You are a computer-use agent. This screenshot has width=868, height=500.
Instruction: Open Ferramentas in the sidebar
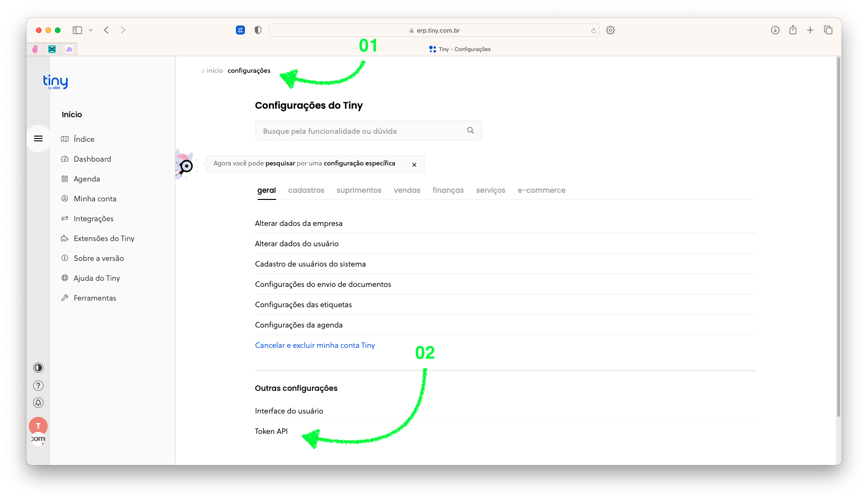tap(95, 298)
